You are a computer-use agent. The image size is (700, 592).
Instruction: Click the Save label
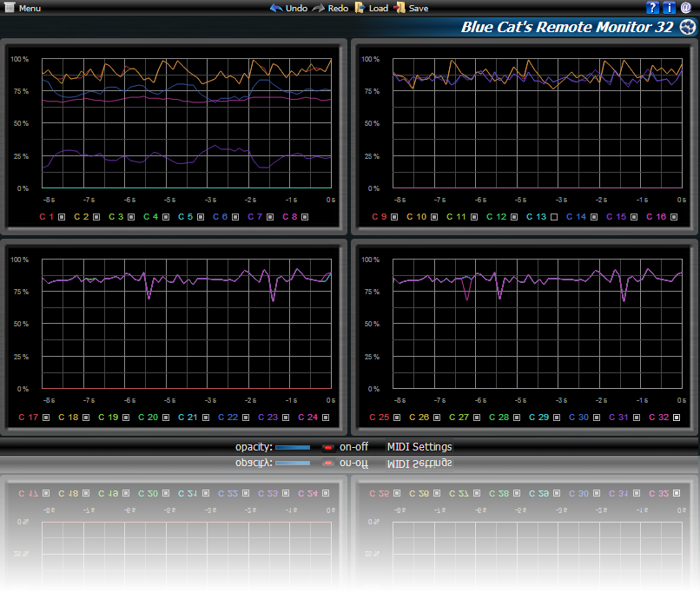point(419,8)
